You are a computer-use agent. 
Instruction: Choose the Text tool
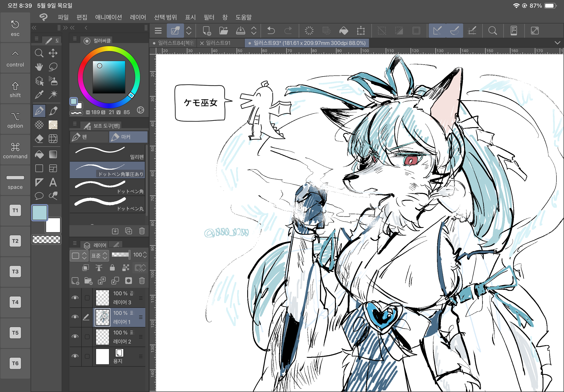[x=53, y=182]
